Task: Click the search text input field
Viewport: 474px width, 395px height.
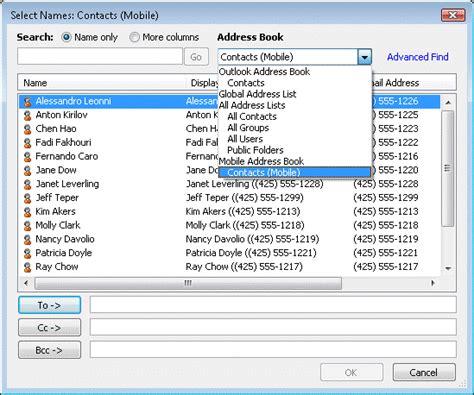Action: click(100, 56)
